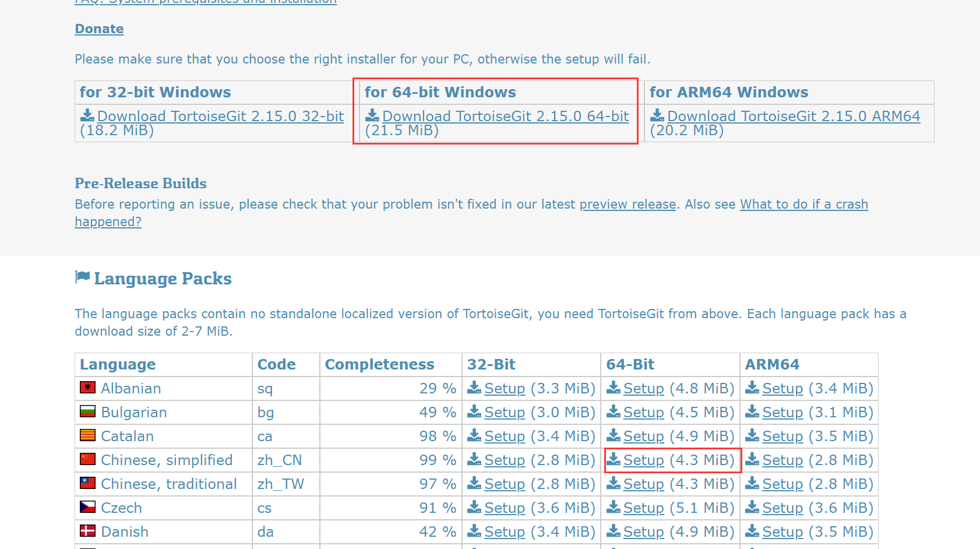Viewport: 980px width, 549px height.
Task: Click Albanian 32-Bit download icon
Action: pos(474,388)
